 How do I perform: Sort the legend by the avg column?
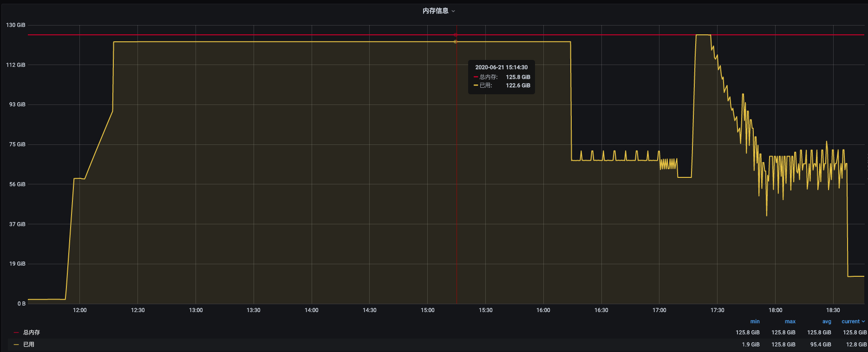click(x=827, y=321)
